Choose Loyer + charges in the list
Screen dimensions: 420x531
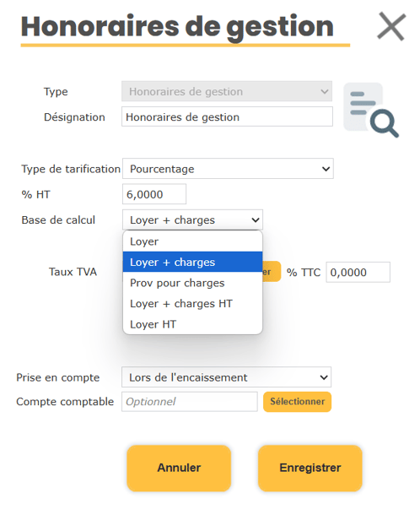pyautogui.click(x=192, y=262)
